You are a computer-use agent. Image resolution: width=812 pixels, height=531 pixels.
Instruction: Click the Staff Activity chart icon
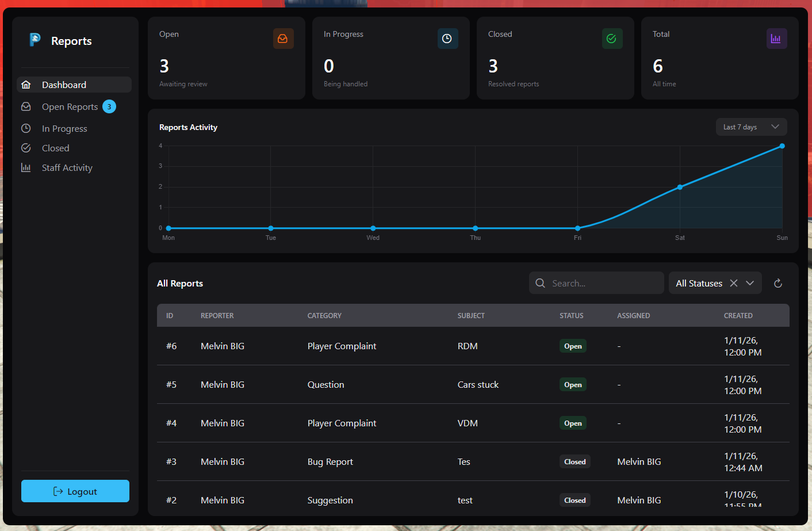click(x=26, y=167)
